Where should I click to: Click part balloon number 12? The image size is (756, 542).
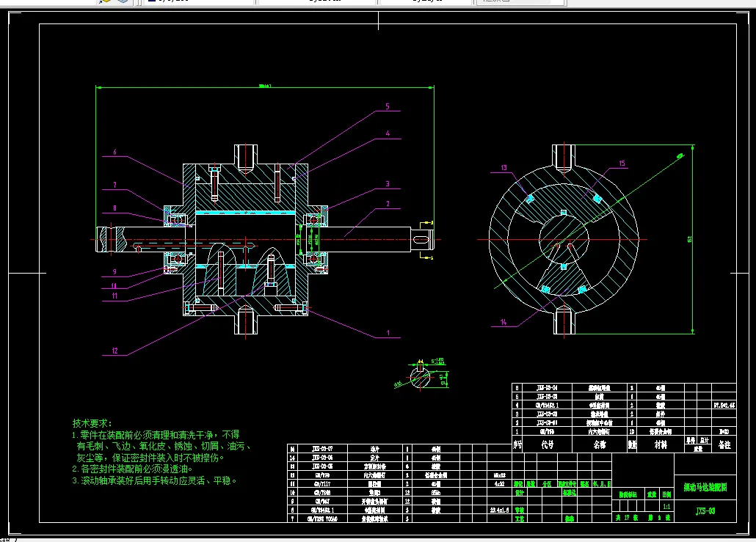(x=115, y=351)
